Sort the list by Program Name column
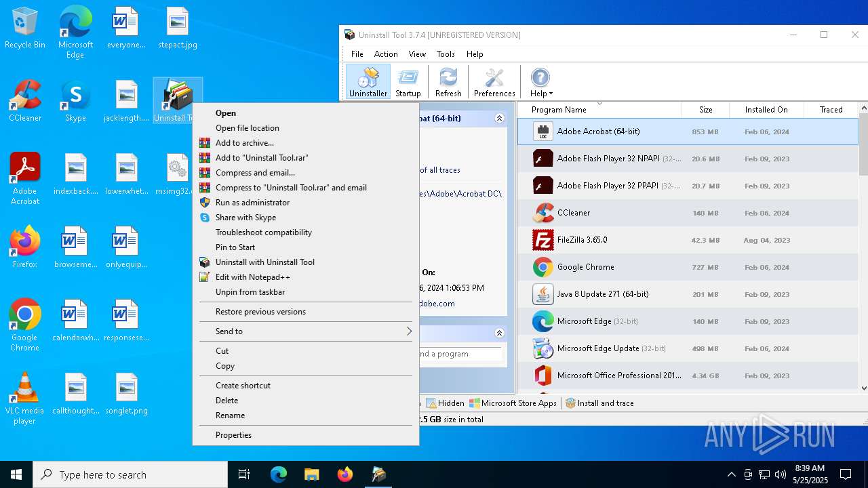 pos(599,110)
